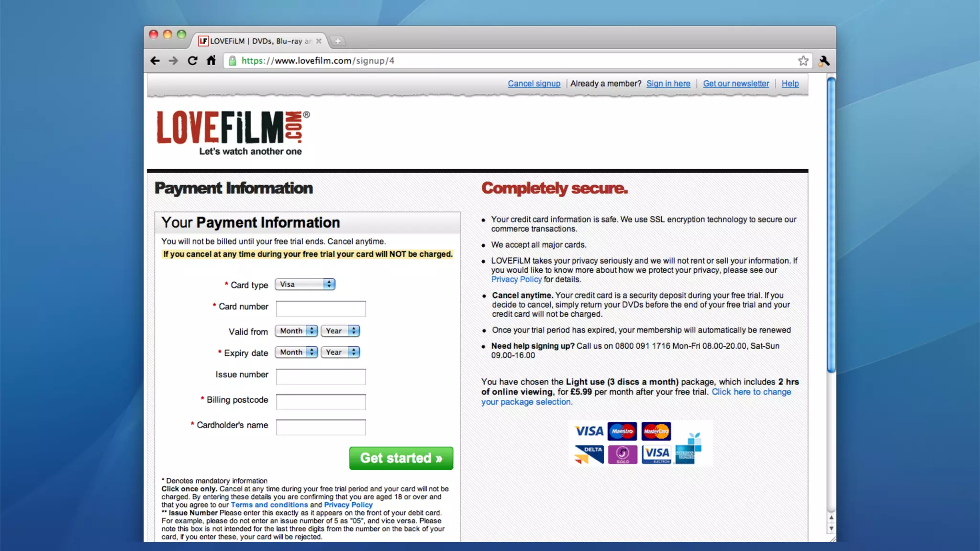The height and width of the screenshot is (551, 980).
Task: Click the Cancel signup link
Action: (x=534, y=84)
